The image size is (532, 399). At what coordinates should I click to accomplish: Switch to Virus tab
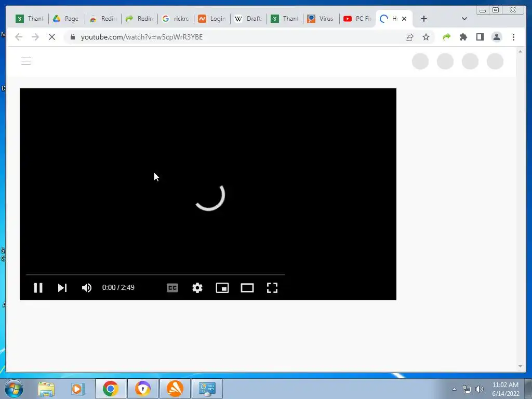point(321,19)
